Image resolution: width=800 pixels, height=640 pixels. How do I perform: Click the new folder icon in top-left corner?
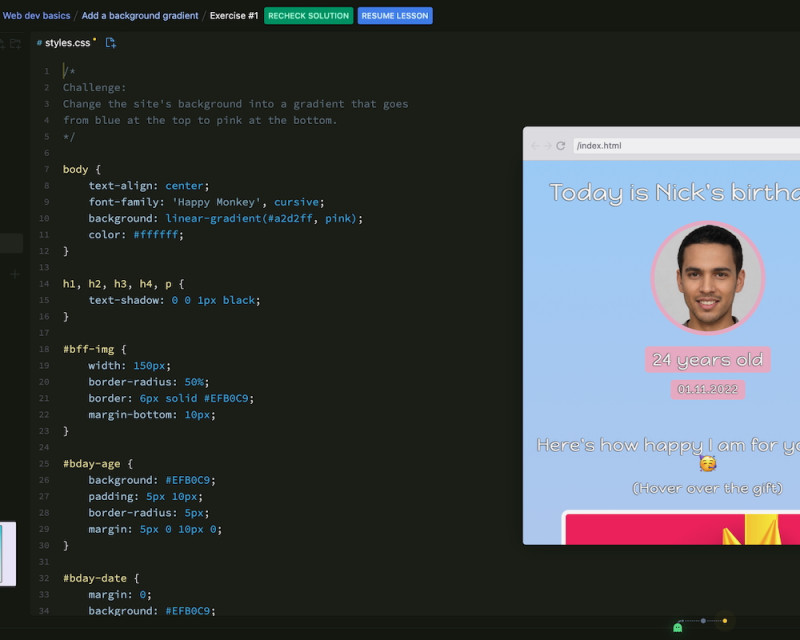[16, 42]
